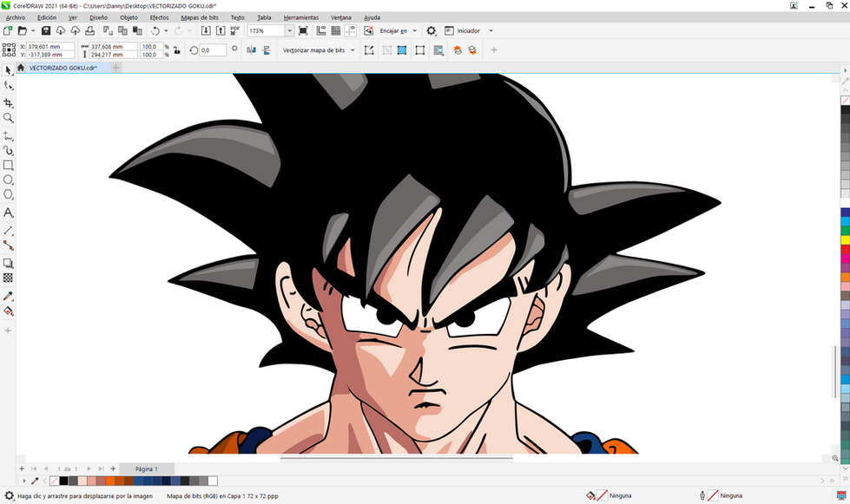Viewport: 850px width, 504px height.
Task: Undo the last action
Action: click(155, 31)
